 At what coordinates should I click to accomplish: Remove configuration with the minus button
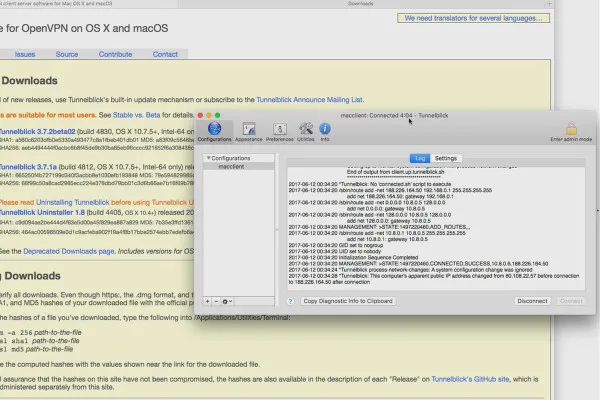pyautogui.click(x=216, y=301)
